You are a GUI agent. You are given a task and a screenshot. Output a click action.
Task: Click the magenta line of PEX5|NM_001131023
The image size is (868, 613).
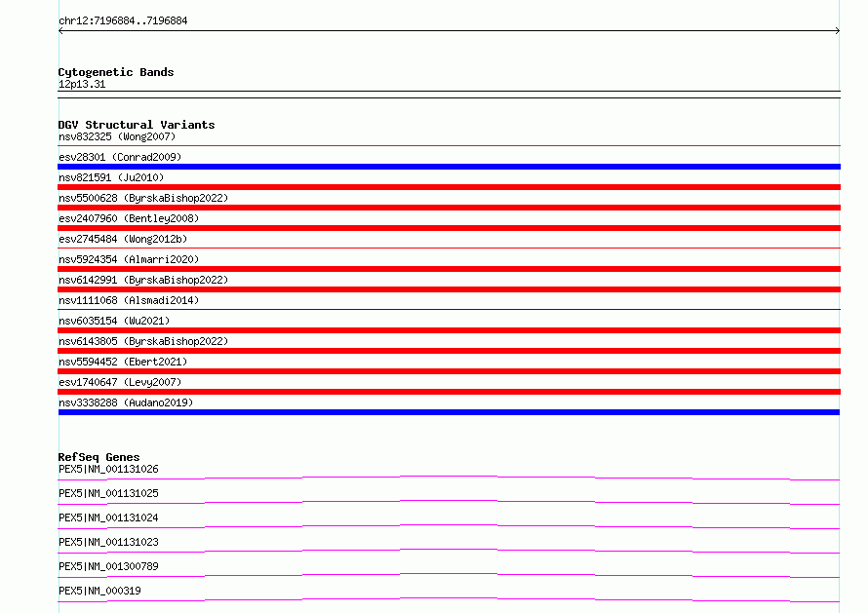point(449,551)
